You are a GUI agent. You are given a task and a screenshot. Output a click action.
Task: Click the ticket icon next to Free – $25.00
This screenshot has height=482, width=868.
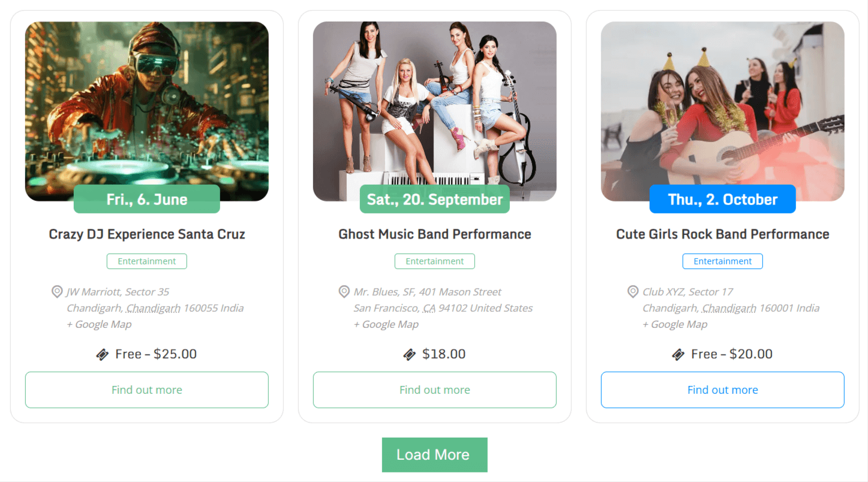pyautogui.click(x=103, y=354)
